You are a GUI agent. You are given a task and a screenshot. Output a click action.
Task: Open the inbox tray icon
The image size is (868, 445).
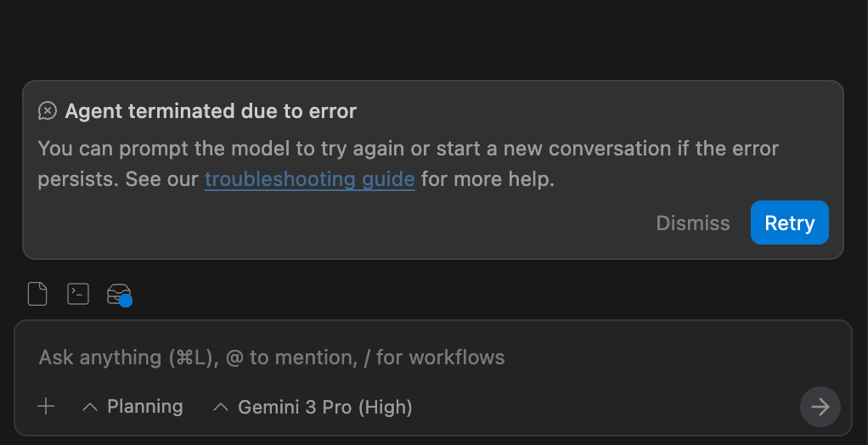(117, 294)
